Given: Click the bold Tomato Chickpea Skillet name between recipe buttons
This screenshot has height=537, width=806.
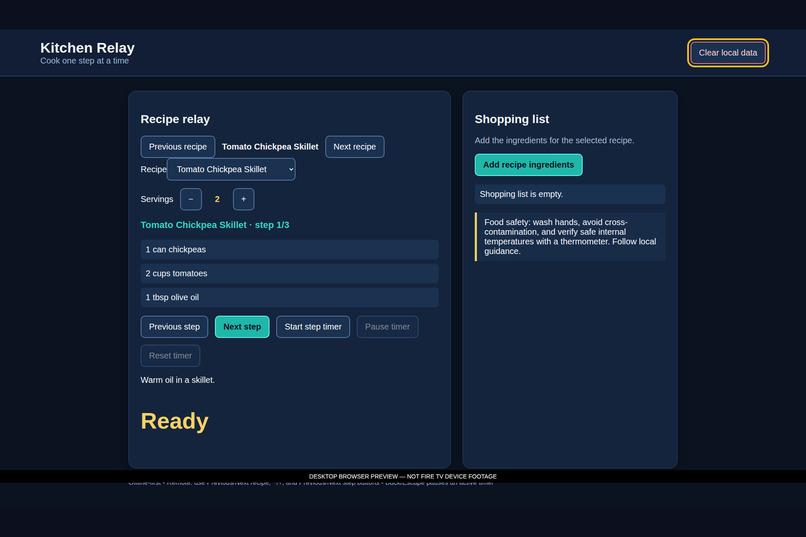Looking at the screenshot, I should click(270, 147).
